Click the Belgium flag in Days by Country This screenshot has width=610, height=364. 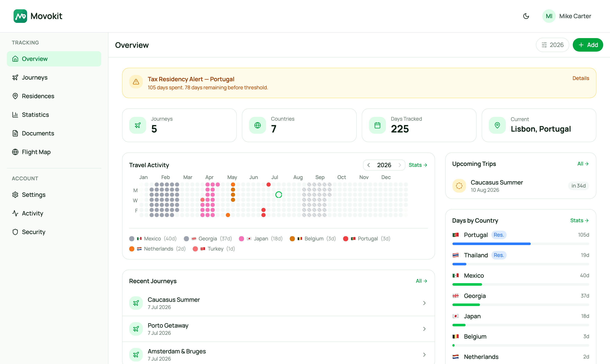pos(455,336)
